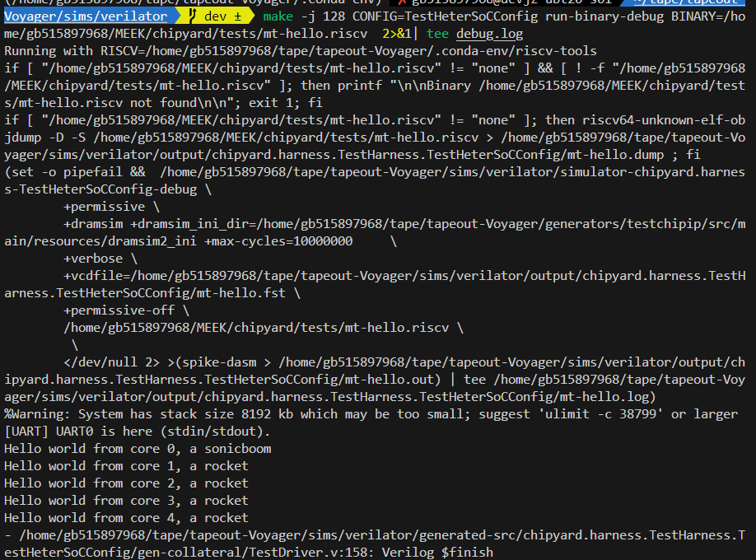Click the 'Running with RISCV=' line
The height and width of the screenshot is (560, 756).
[301, 51]
